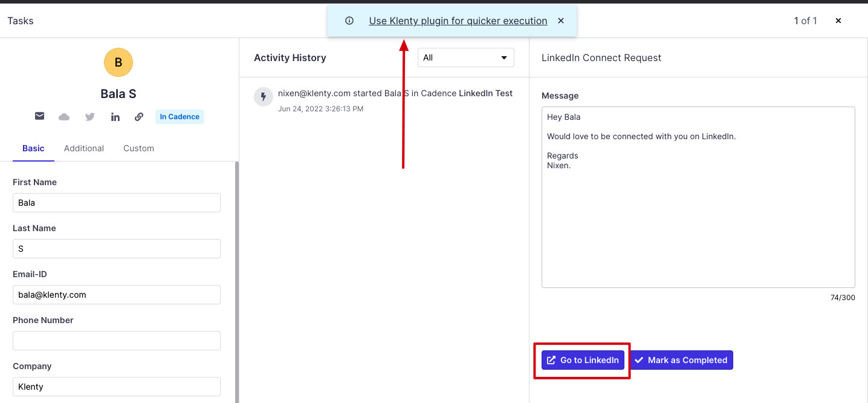Viewport: 868px width, 403px height.
Task: Click the link chain icon
Action: coord(139,117)
